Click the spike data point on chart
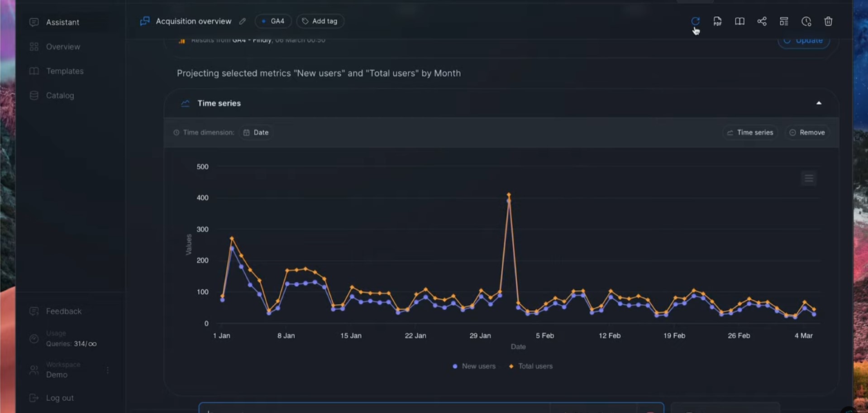The width and height of the screenshot is (868, 413). [x=509, y=195]
